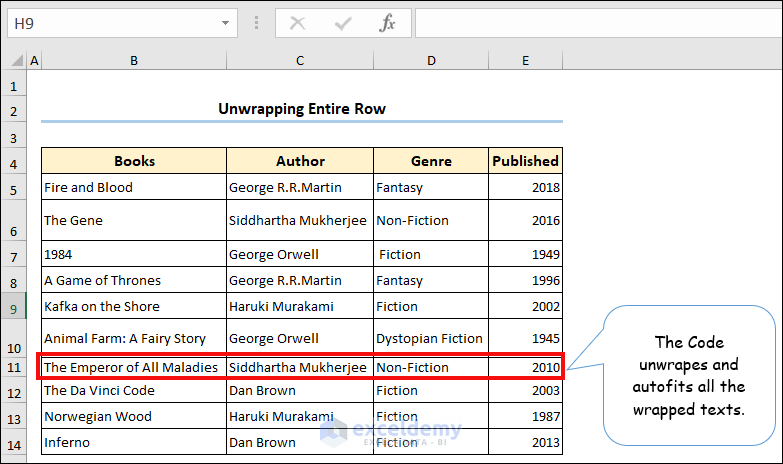Select the 'A Game of Thrones' cell

point(134,280)
